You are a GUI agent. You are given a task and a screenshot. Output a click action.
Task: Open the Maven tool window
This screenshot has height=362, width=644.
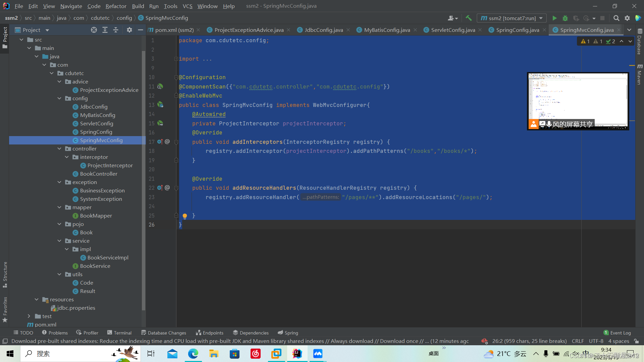coord(640,74)
